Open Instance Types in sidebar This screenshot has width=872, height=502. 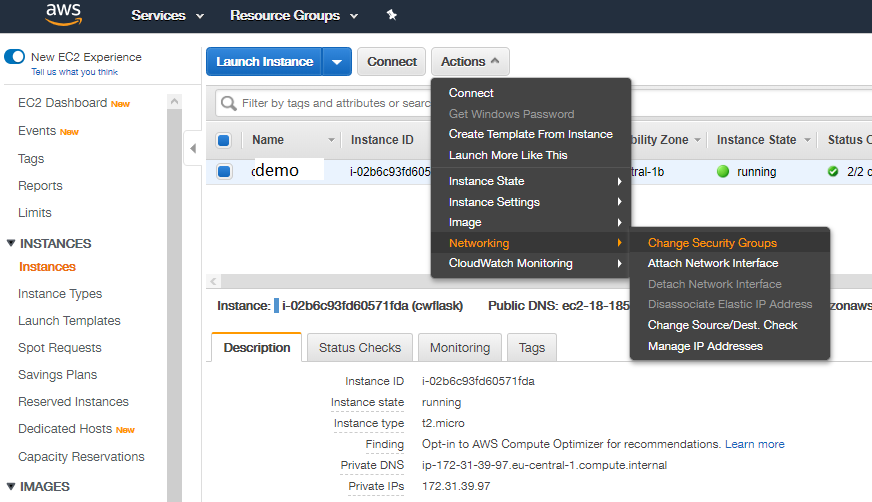click(60, 294)
